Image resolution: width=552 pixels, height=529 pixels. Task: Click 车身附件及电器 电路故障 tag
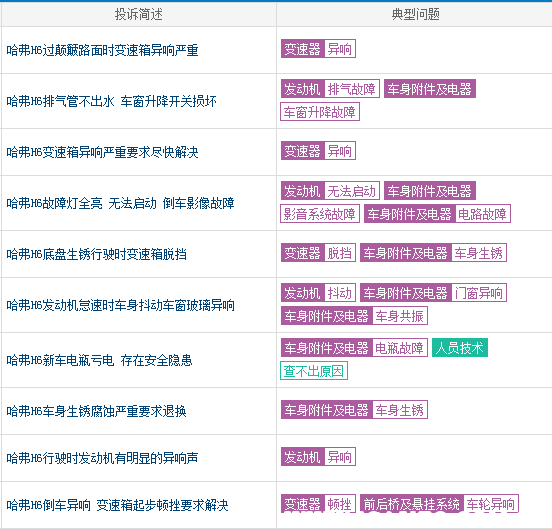[437, 214]
